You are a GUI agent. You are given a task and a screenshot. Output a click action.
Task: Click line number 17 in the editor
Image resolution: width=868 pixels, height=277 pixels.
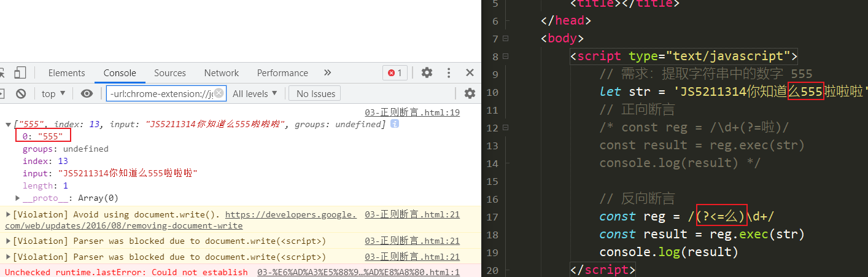pyautogui.click(x=492, y=216)
